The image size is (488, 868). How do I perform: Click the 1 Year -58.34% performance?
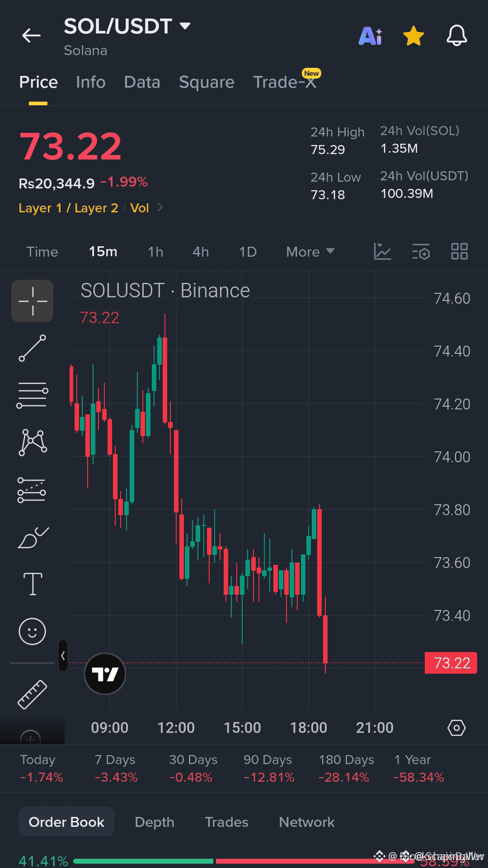pyautogui.click(x=419, y=768)
